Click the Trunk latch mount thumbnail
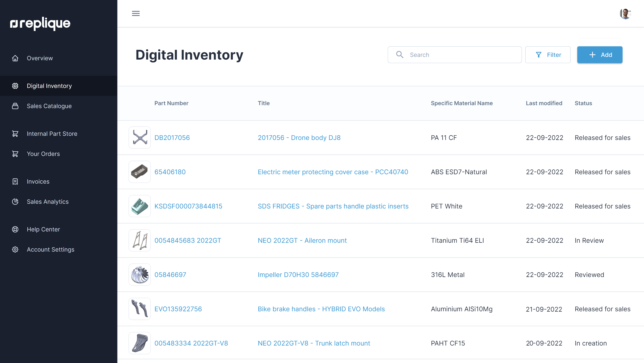Screen dimensions: 644x363 tap(140, 343)
